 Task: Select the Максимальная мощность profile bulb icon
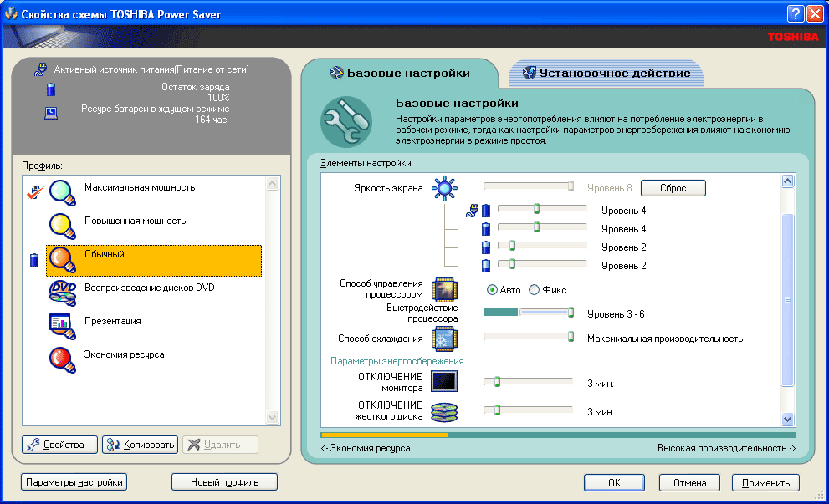pos(63,193)
